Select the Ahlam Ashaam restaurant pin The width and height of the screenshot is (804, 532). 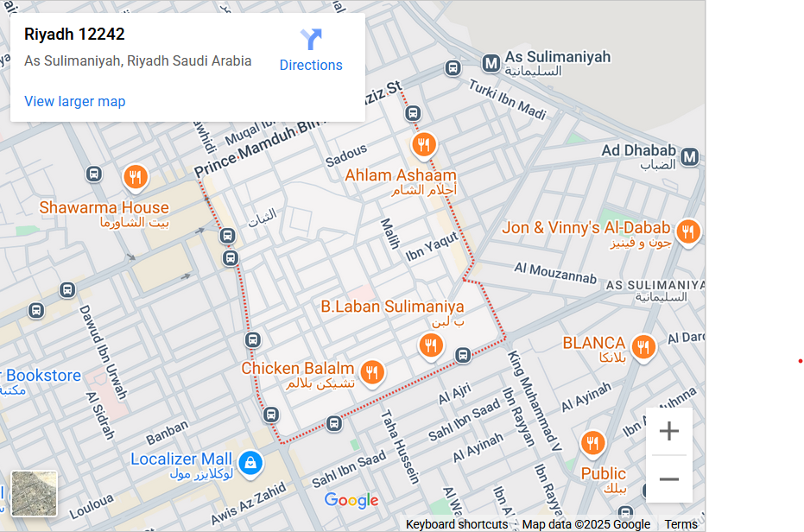pyautogui.click(x=424, y=146)
